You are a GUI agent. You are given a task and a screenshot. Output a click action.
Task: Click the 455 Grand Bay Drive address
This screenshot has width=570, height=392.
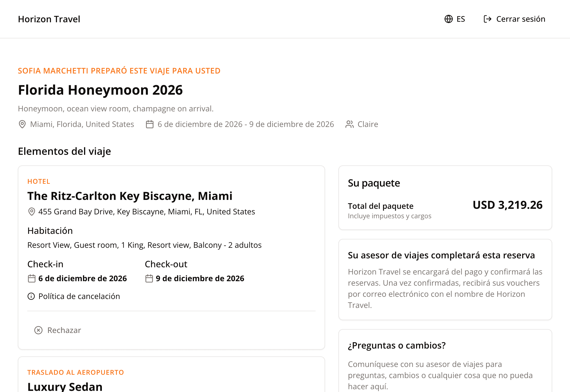pos(147,212)
